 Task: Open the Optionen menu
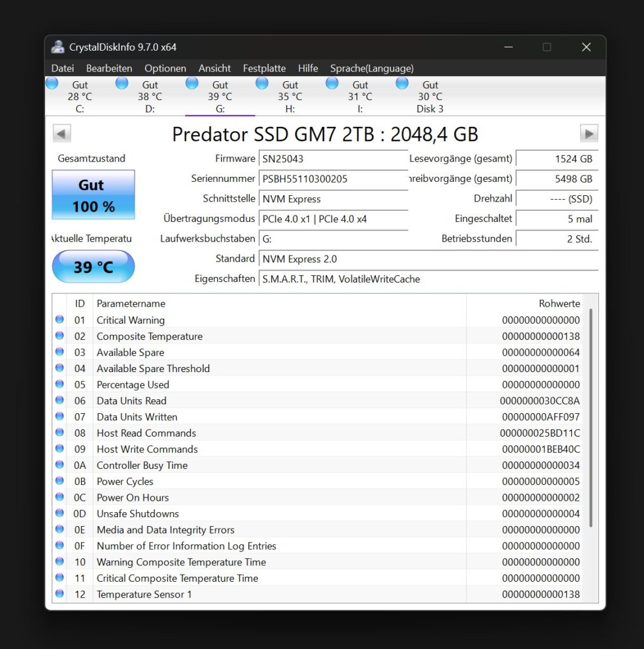point(165,68)
